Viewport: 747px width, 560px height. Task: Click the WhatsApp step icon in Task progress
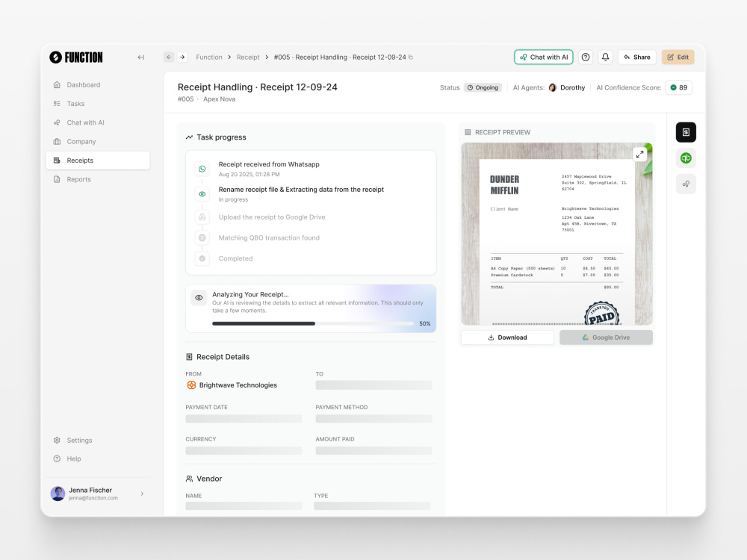click(202, 169)
